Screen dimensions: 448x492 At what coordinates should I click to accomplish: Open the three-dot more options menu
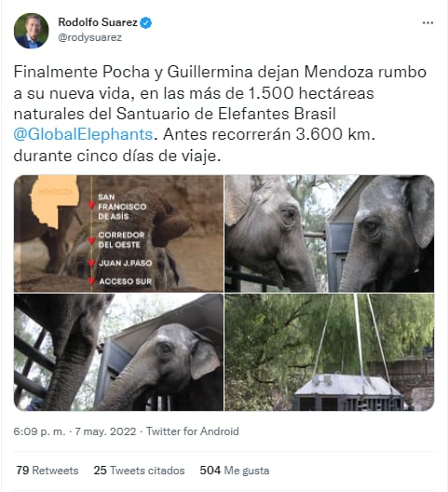pos(428,22)
